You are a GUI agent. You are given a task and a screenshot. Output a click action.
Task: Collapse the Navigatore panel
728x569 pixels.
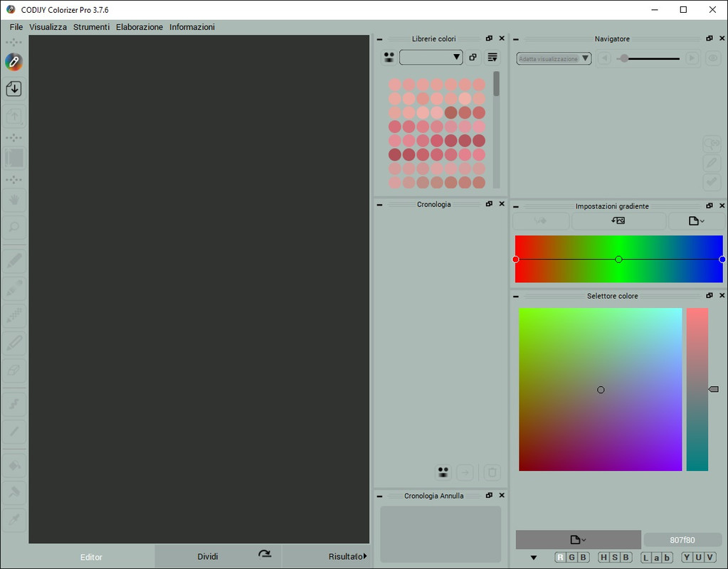[x=516, y=39]
